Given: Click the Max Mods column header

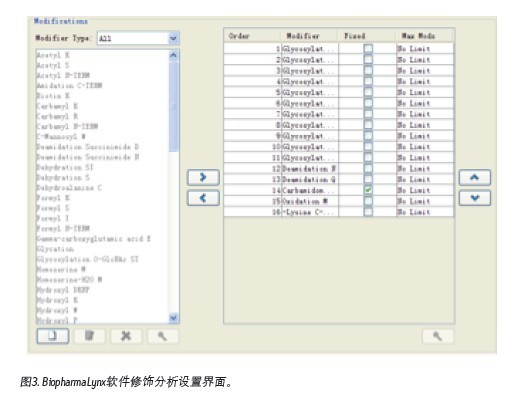Looking at the screenshot, I should 425,36.
